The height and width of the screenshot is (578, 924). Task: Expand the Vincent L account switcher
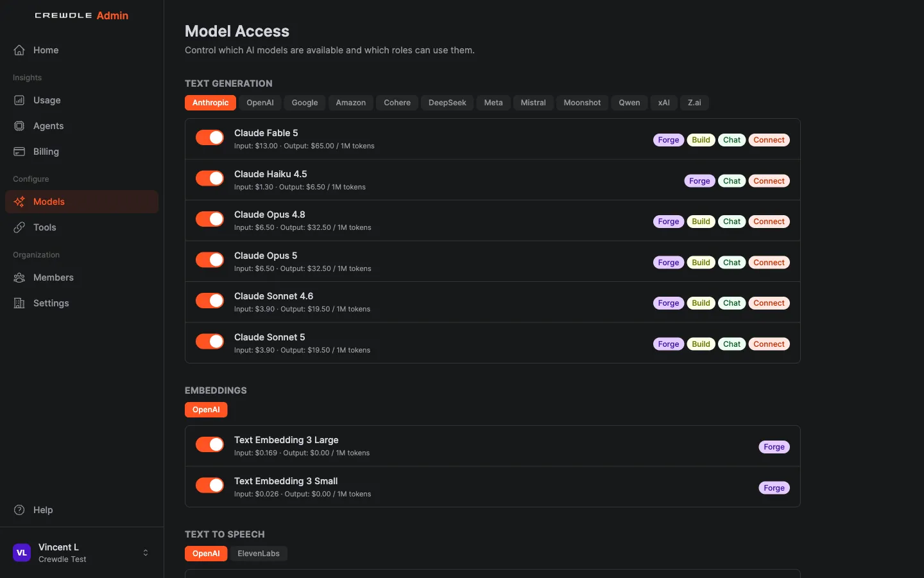pos(146,552)
